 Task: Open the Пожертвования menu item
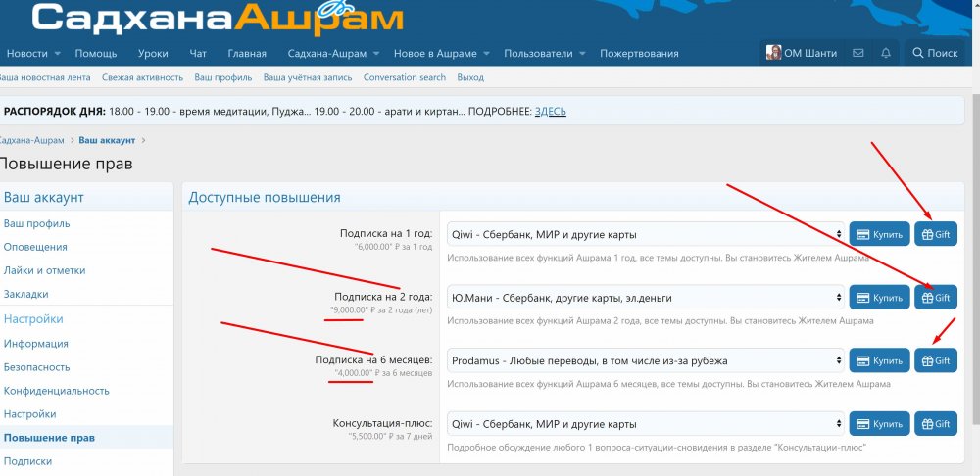click(x=639, y=53)
